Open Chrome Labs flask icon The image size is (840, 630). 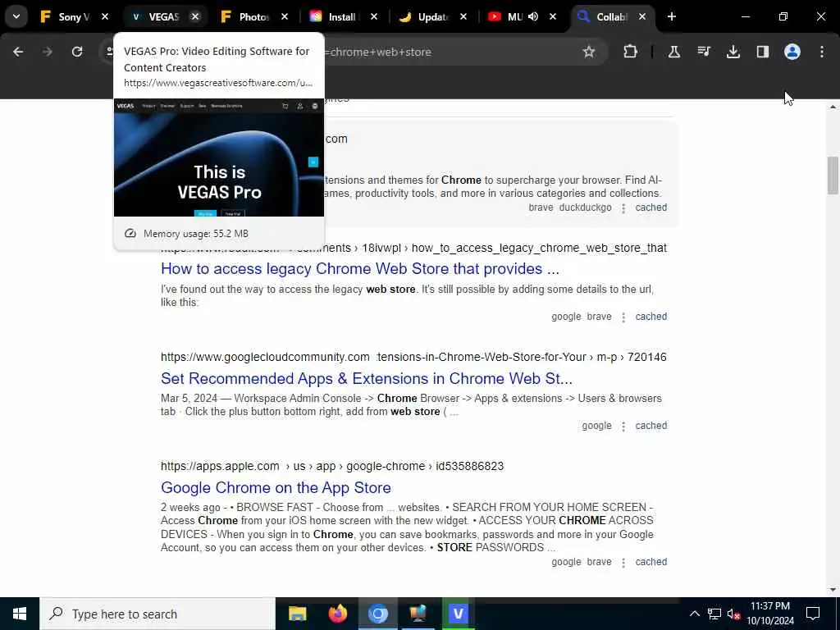(674, 52)
